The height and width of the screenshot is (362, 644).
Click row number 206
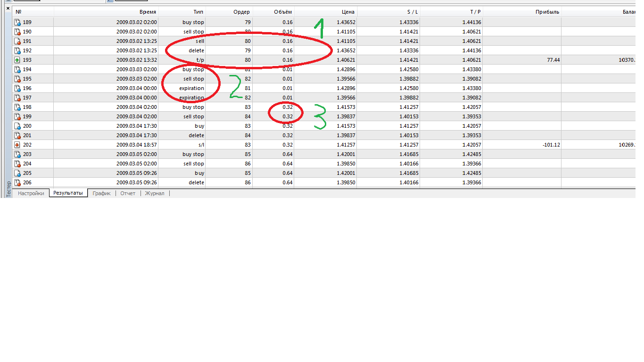click(27, 182)
